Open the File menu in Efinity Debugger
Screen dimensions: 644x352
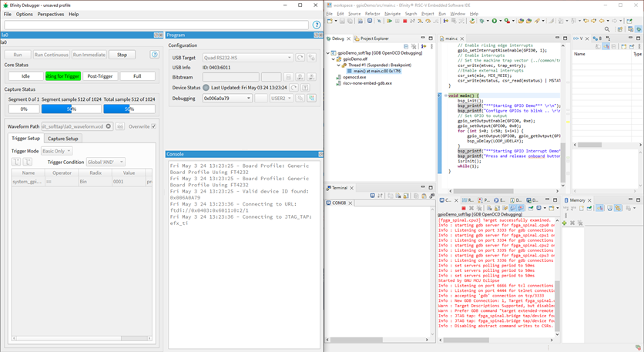(8, 14)
